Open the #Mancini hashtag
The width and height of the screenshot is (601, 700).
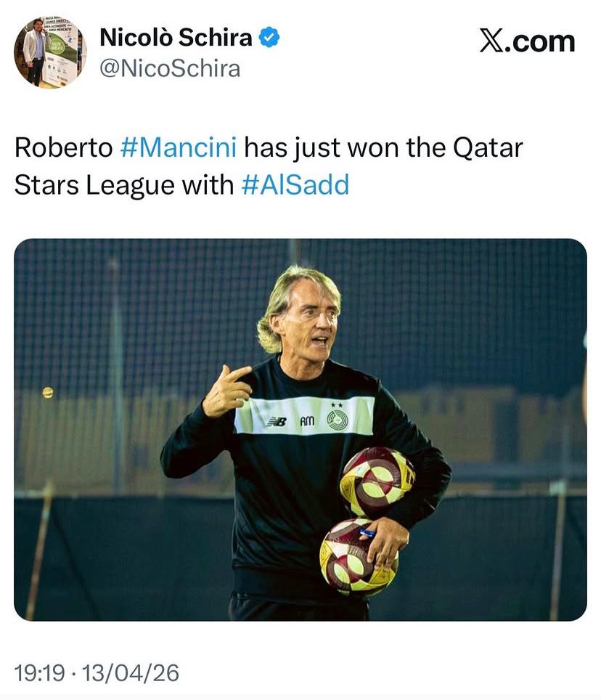[x=178, y=147]
